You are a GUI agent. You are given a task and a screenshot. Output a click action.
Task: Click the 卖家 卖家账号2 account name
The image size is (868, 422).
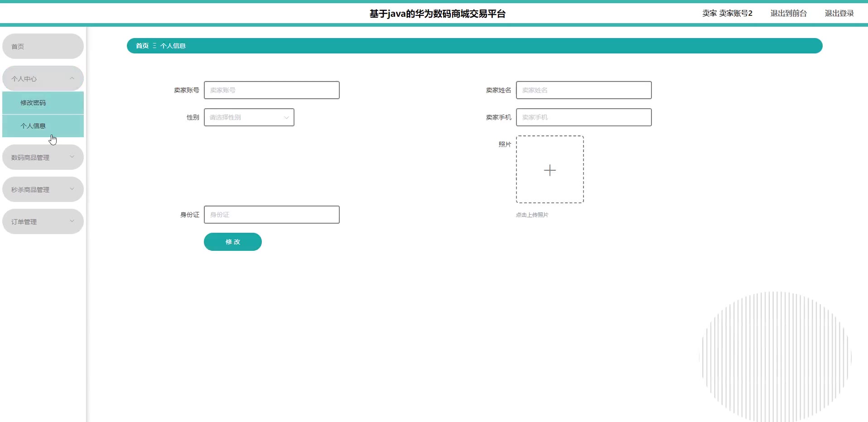(728, 13)
